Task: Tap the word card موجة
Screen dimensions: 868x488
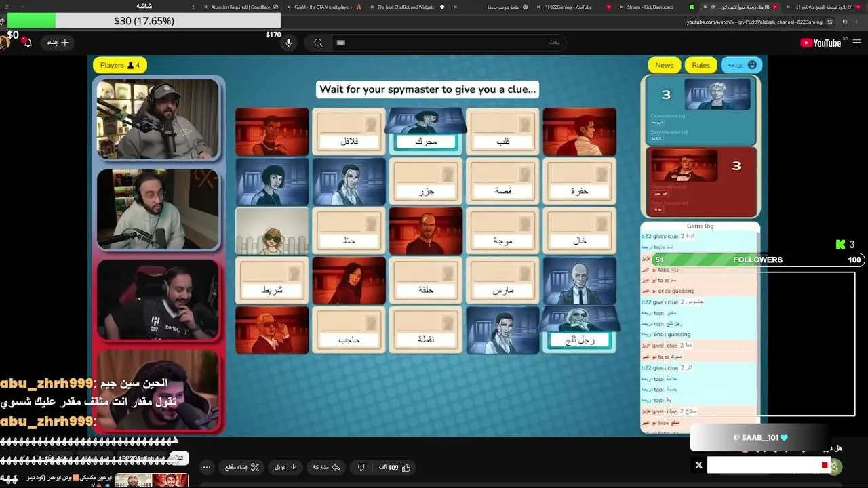Action: [x=502, y=231]
